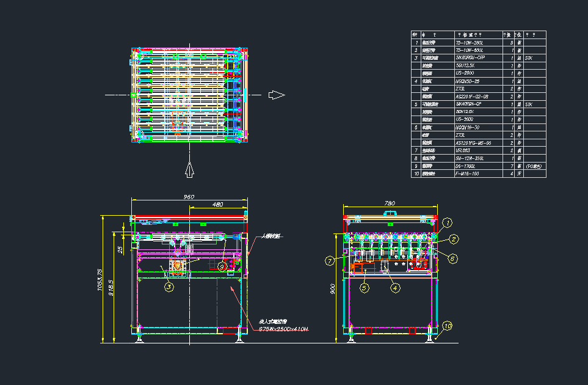588x385 pixels.
Task: Select the 918.5 dimension on the front view
Action: point(111,287)
